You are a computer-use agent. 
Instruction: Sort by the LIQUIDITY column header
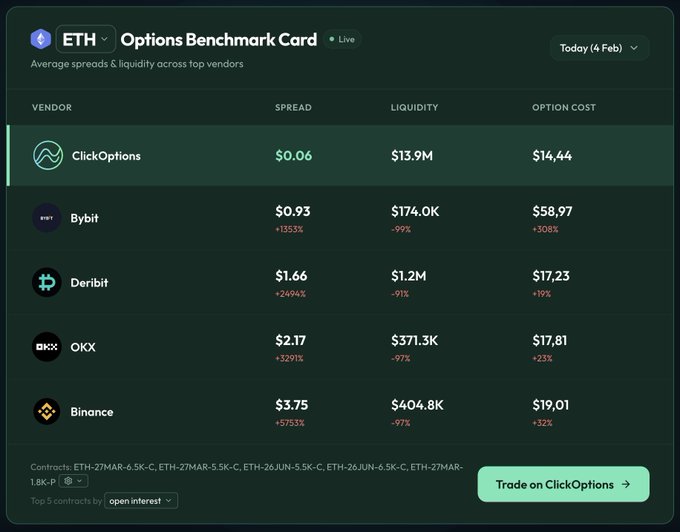414,108
